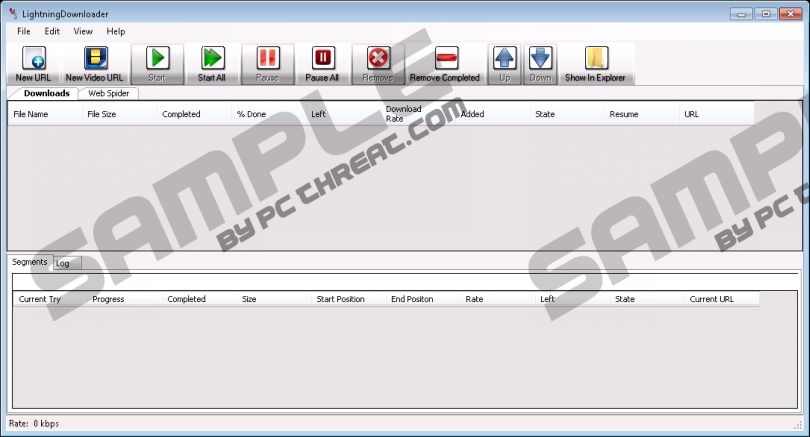Click the Rate 0 kbps status text

34,424
